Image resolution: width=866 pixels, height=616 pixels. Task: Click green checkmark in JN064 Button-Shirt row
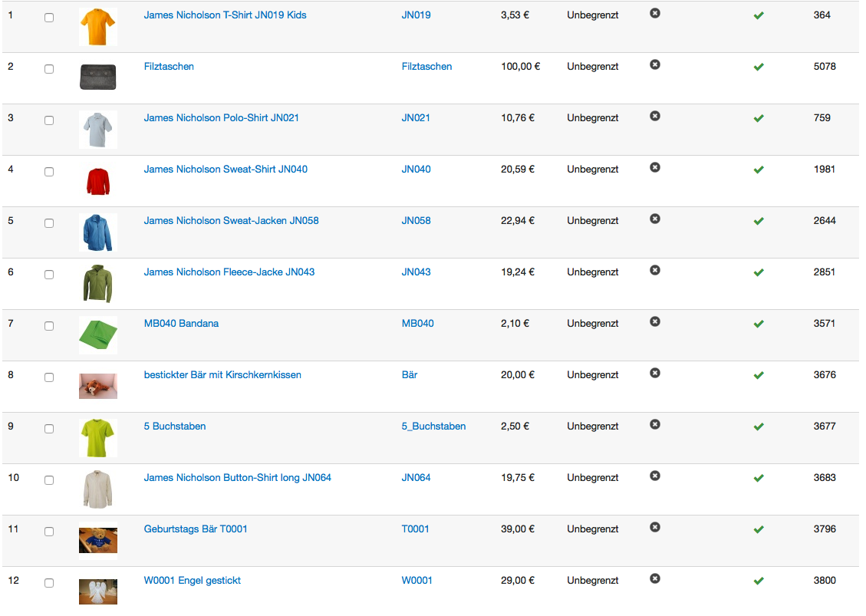point(759,478)
